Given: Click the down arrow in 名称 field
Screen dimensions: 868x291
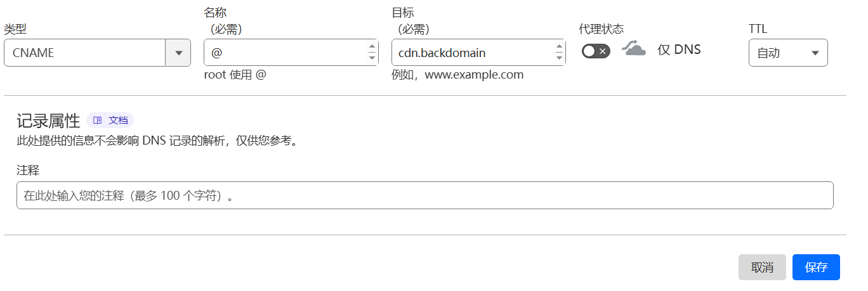Looking at the screenshot, I should pos(372,58).
